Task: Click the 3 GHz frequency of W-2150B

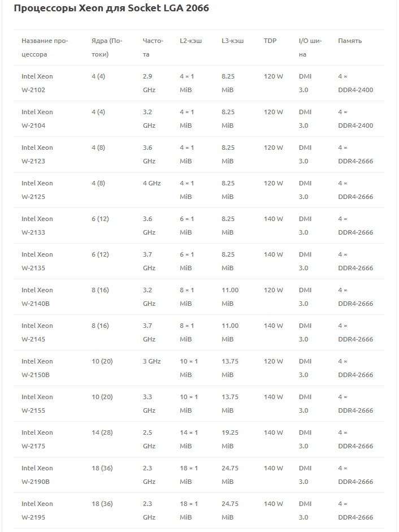Action: pyautogui.click(x=151, y=361)
